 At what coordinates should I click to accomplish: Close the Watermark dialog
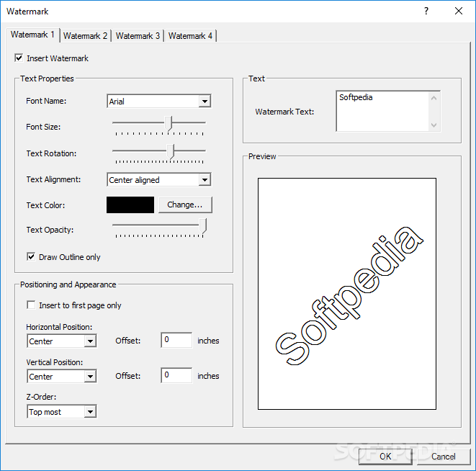[459, 12]
